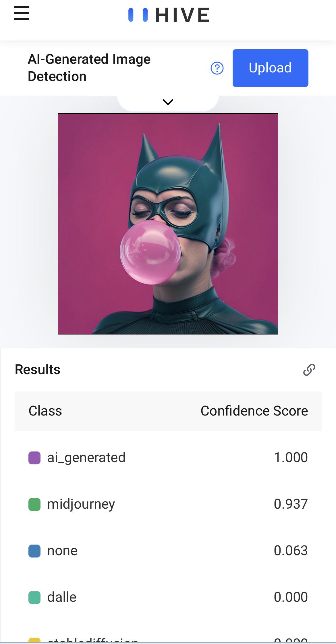
Task: Open the hamburger navigation menu
Action: coord(22,14)
